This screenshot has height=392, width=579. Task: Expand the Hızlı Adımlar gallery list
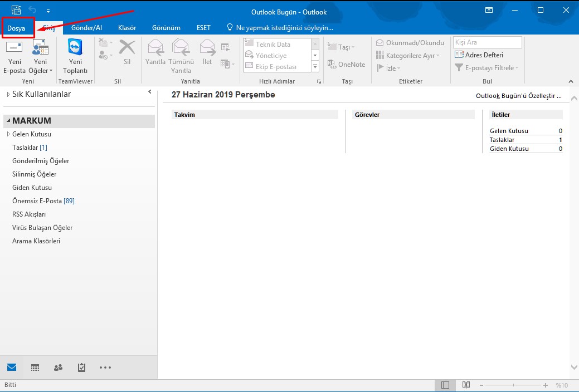315,67
